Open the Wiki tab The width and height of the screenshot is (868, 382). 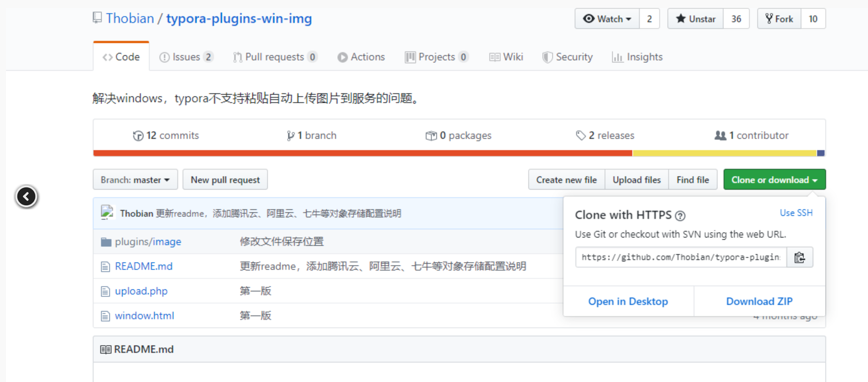(x=506, y=57)
